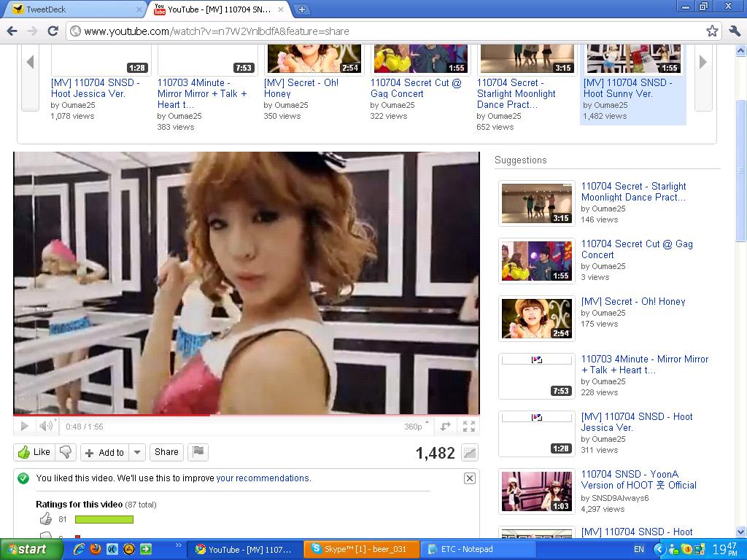Open suggested 'Hoot Jessica Ver.' title
The height and width of the screenshot is (560, 747).
click(x=637, y=422)
